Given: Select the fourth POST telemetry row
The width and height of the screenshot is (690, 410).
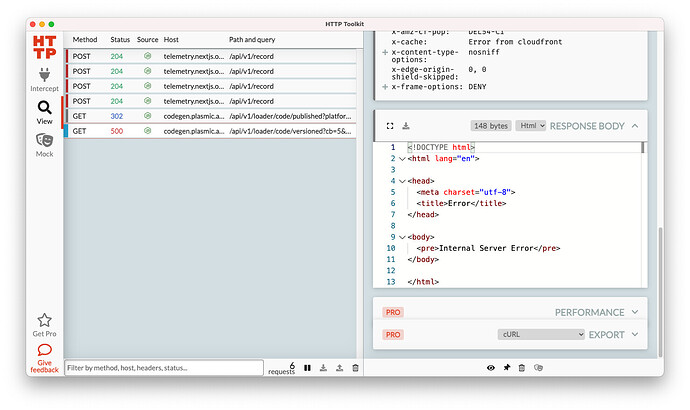Looking at the screenshot, I should [211, 101].
